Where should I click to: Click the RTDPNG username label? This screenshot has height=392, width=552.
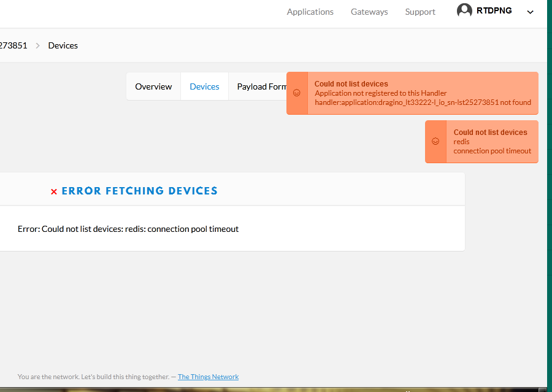(x=494, y=10)
